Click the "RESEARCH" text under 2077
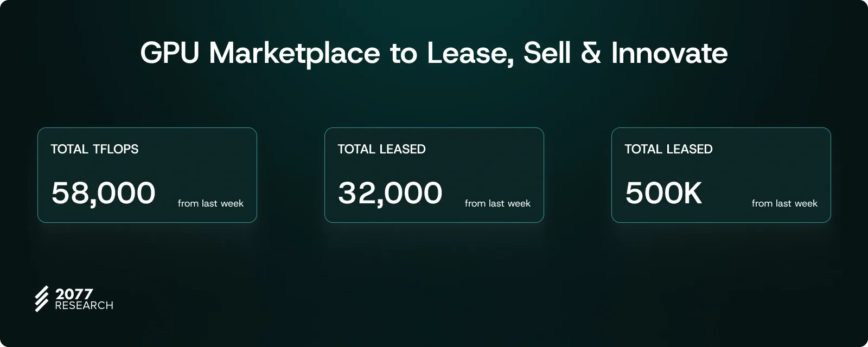The height and width of the screenshot is (347, 868). [x=84, y=306]
